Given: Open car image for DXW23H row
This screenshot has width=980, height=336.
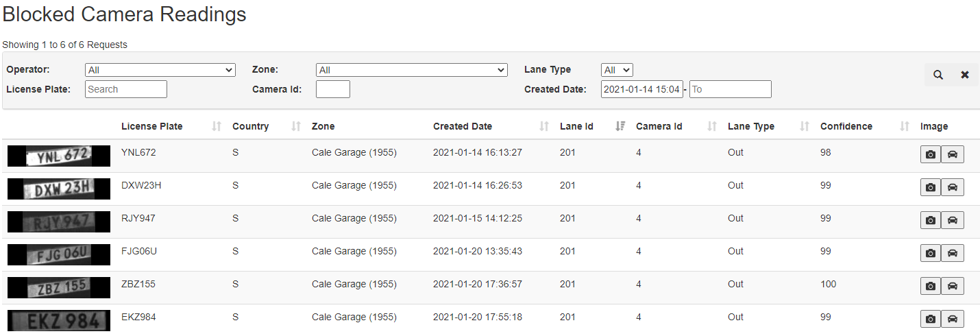Looking at the screenshot, I should pyautogui.click(x=953, y=187).
